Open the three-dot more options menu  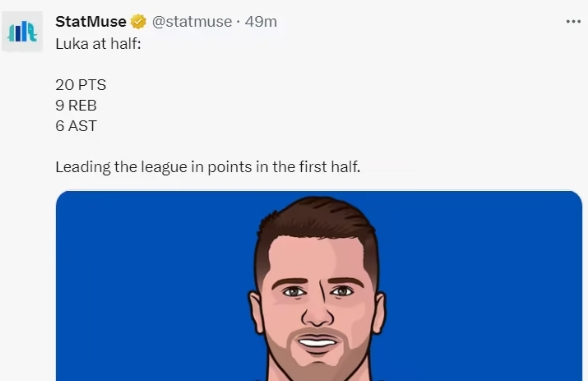(x=573, y=22)
